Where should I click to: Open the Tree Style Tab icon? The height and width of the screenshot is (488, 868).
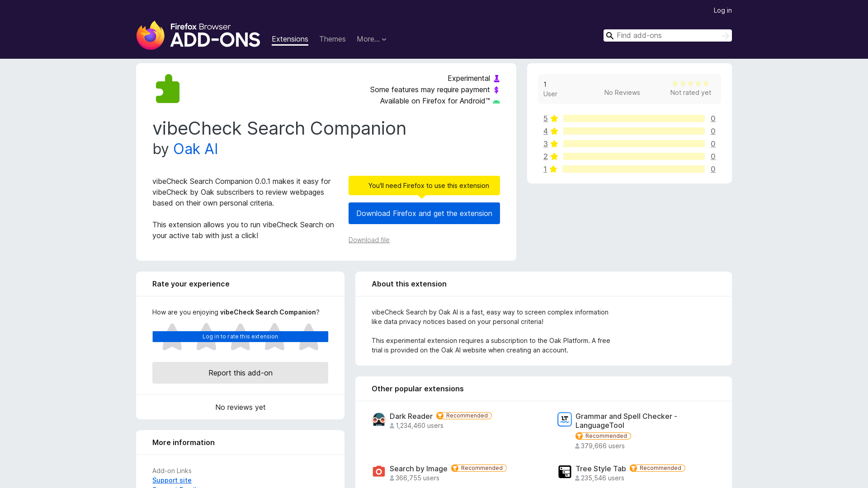click(x=565, y=472)
